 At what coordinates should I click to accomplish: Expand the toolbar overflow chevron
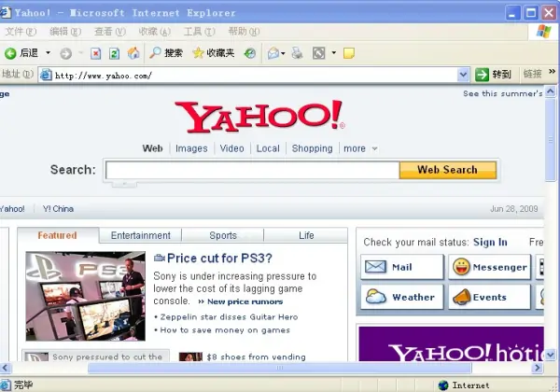click(x=553, y=72)
